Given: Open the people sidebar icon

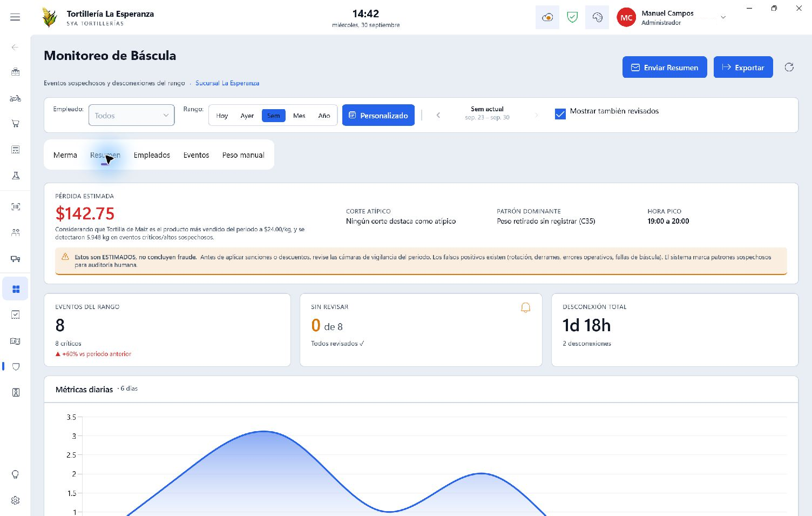Looking at the screenshot, I should pos(15,232).
